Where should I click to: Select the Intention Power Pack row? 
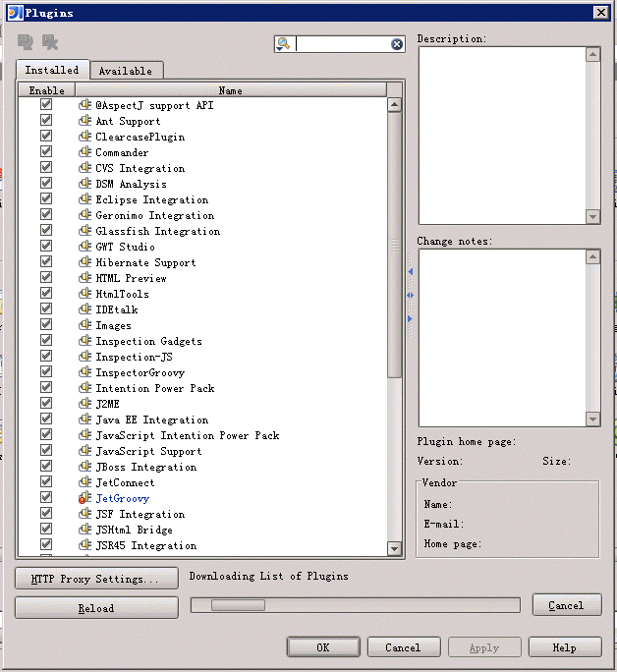pyautogui.click(x=202, y=388)
